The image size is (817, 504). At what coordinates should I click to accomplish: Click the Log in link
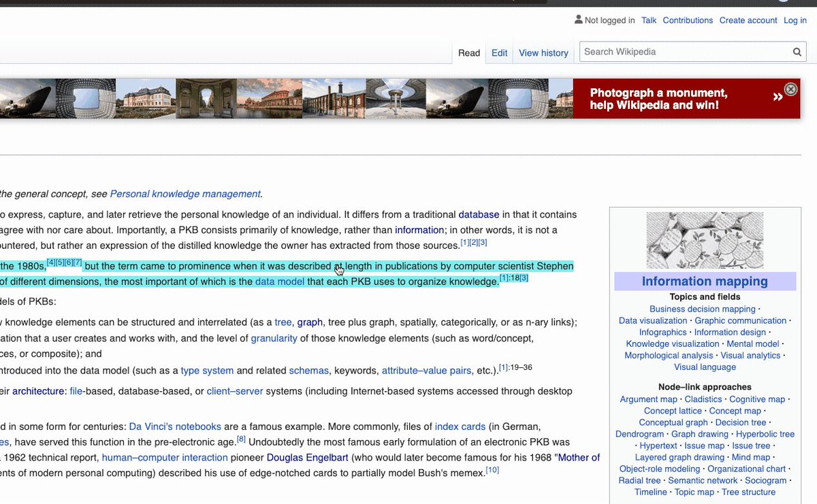click(795, 20)
